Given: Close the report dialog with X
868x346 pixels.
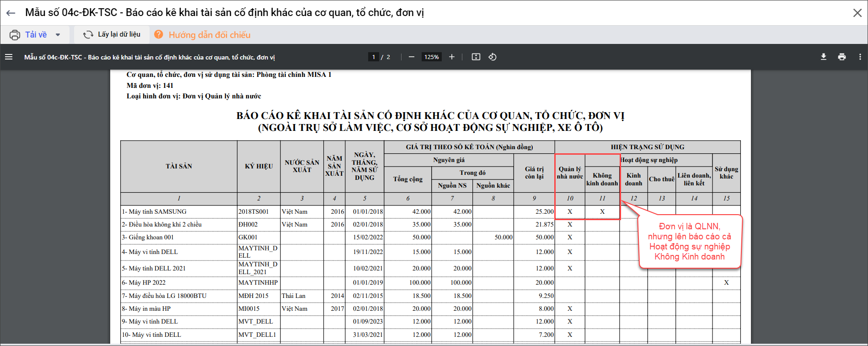Looking at the screenshot, I should coord(857,13).
